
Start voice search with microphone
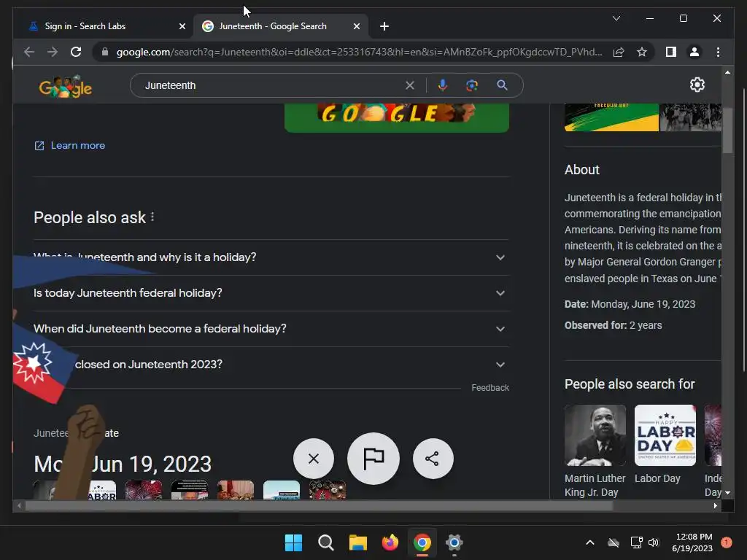(442, 85)
